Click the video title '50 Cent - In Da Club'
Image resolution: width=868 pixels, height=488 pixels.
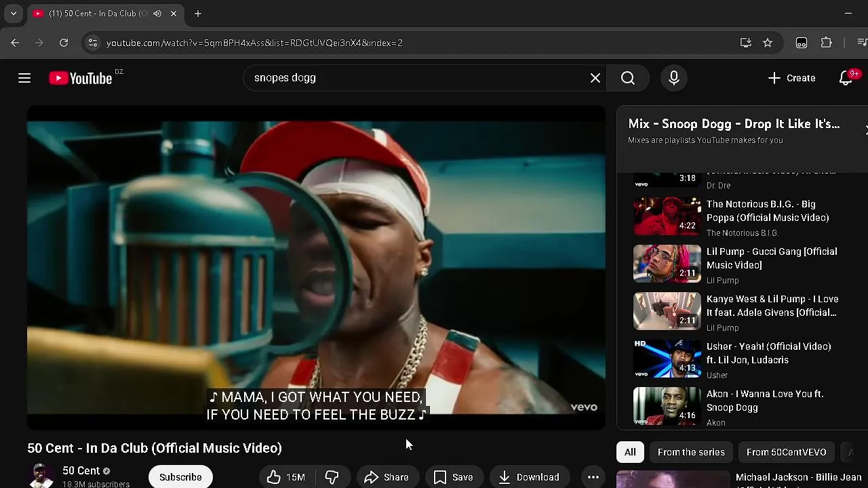[155, 448]
